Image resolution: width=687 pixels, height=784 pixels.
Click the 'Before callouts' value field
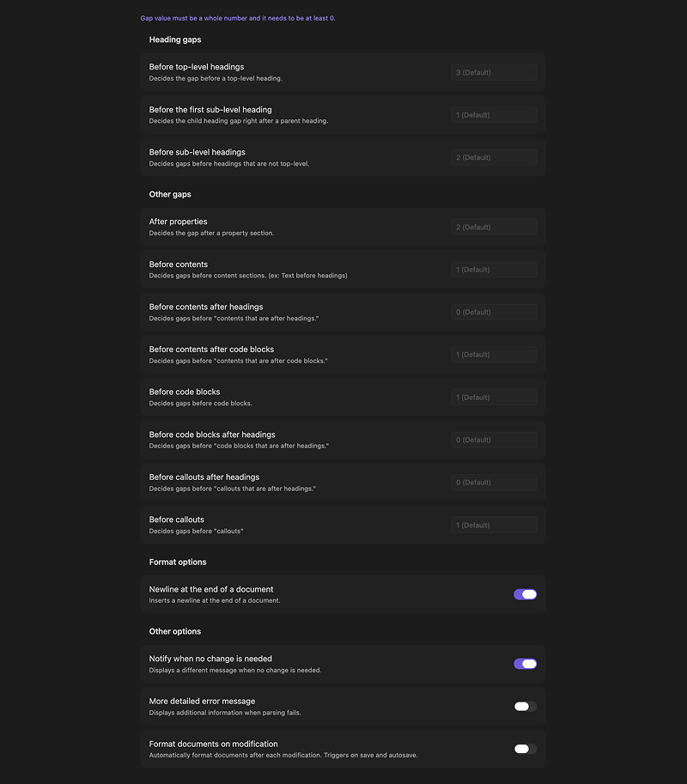(x=494, y=525)
